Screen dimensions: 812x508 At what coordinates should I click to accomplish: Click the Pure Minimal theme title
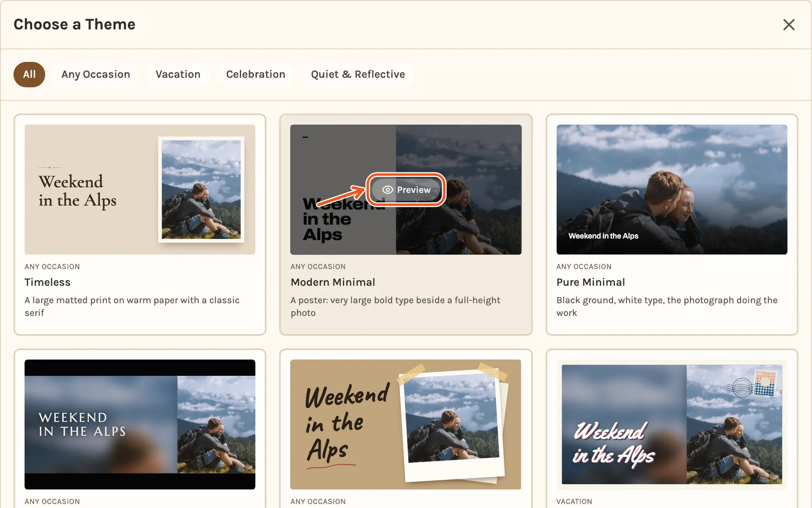[590, 282]
